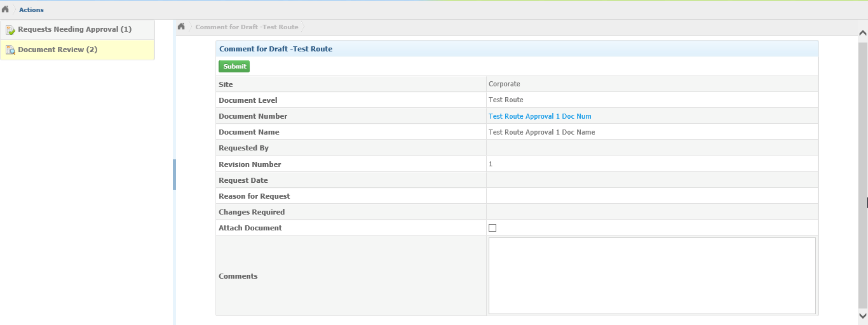868x325 pixels.
Task: Click the Revision Number value cell
Action: 652,164
